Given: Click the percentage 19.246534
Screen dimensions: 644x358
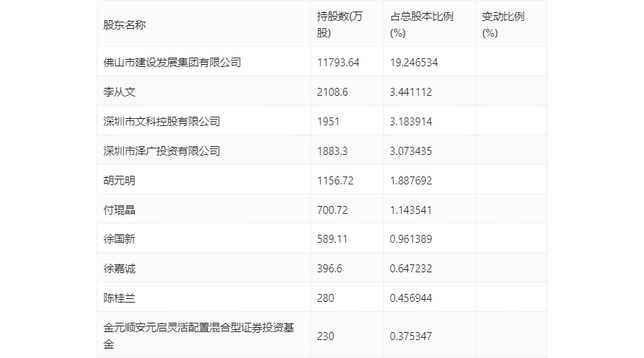Looking at the screenshot, I should [414, 63].
